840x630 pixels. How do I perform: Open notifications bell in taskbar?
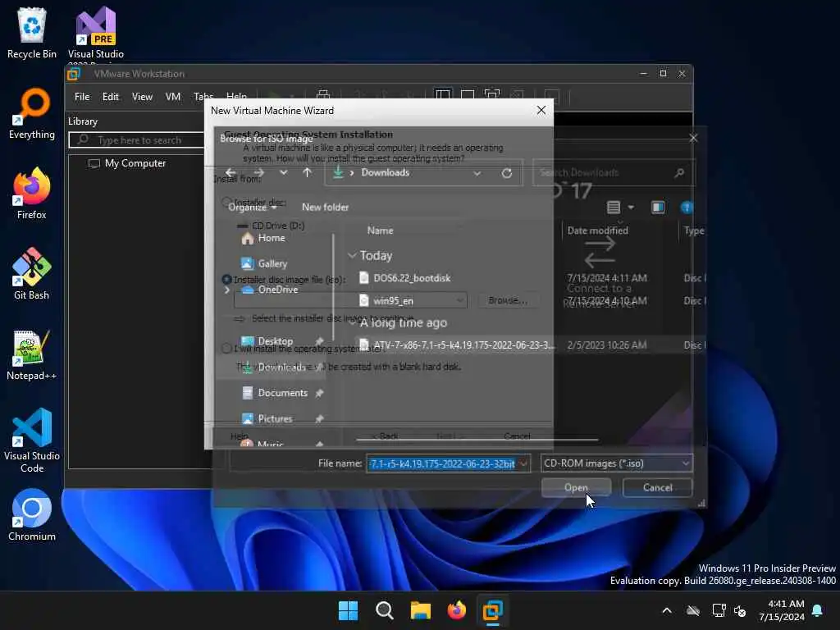818,610
